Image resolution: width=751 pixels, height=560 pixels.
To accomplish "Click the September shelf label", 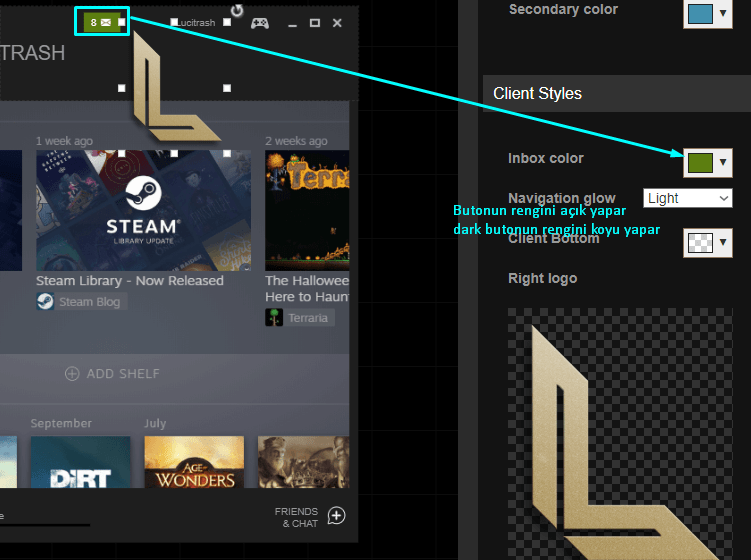I will [61, 423].
